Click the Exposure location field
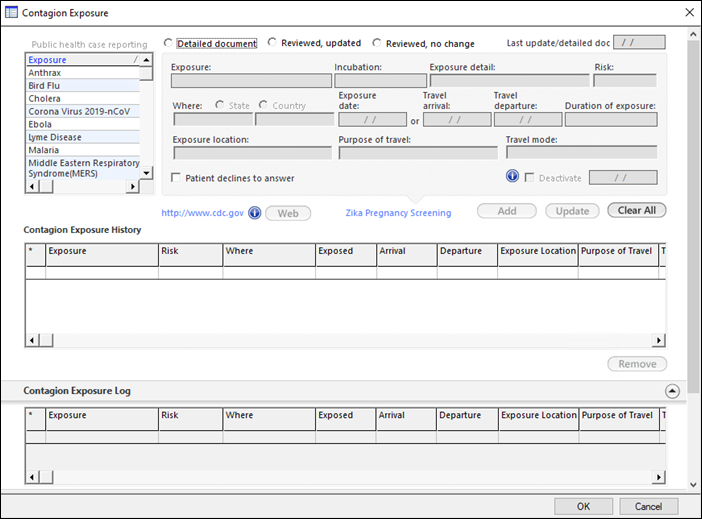Image resolution: width=702 pixels, height=519 pixels. 253,153
